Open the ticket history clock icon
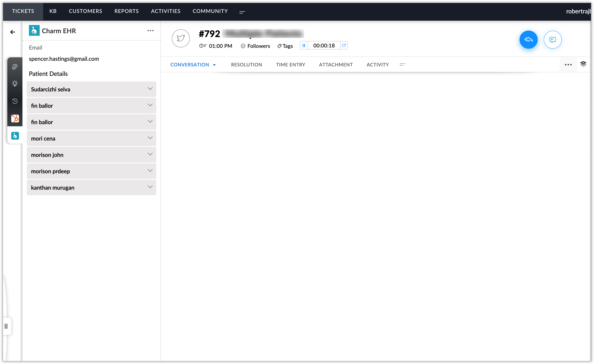Image resolution: width=594 pixels, height=364 pixels. click(15, 101)
